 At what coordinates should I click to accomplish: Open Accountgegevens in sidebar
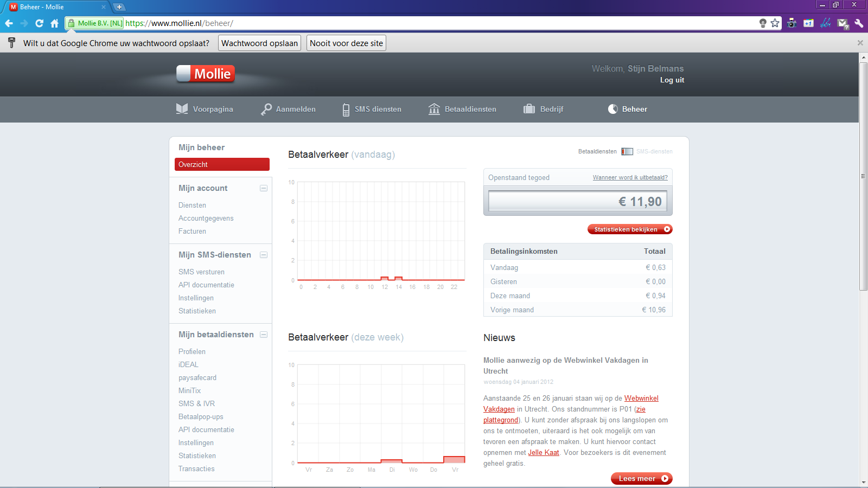(206, 219)
